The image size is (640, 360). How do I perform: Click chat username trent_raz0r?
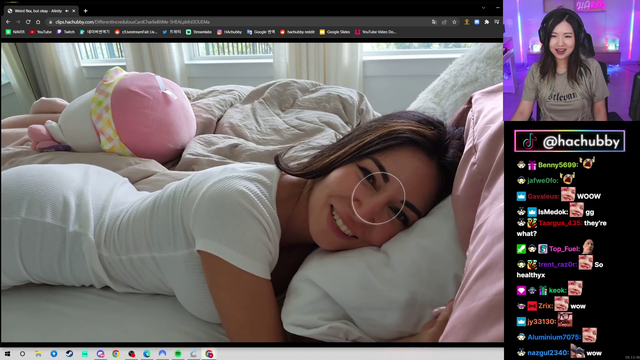[558, 264]
